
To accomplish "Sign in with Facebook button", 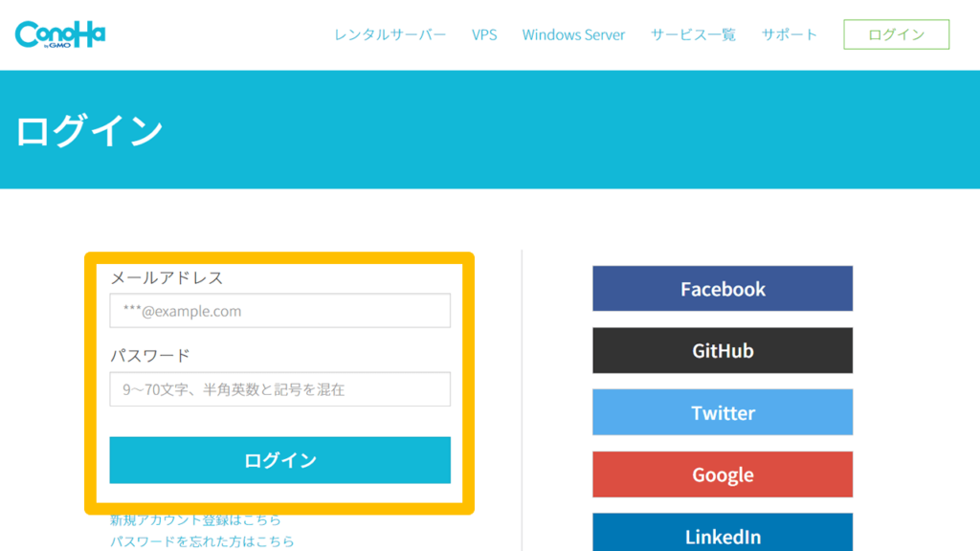I will pos(723,289).
